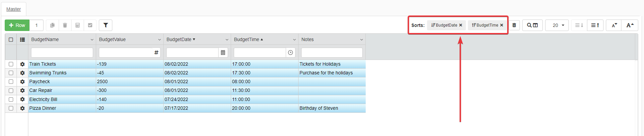Open the grid list menu icon
Image resolution: width=644 pixels, height=136 pixels.
[22, 39]
